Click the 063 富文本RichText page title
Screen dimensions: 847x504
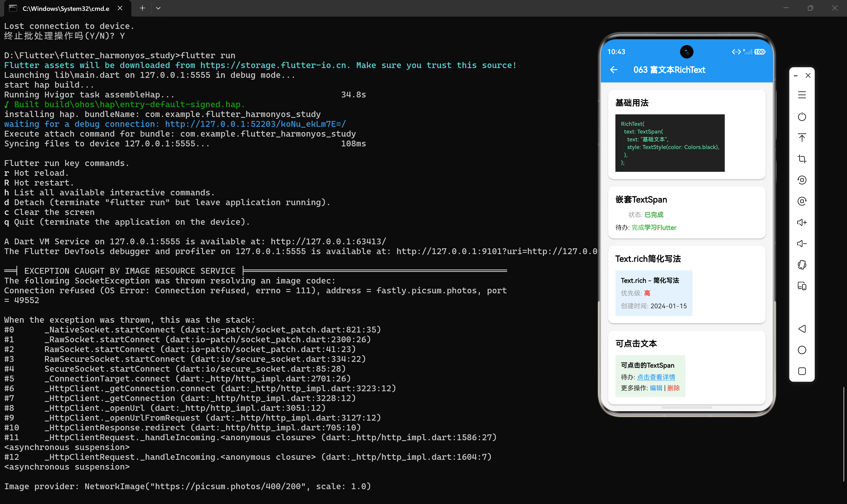click(x=669, y=70)
